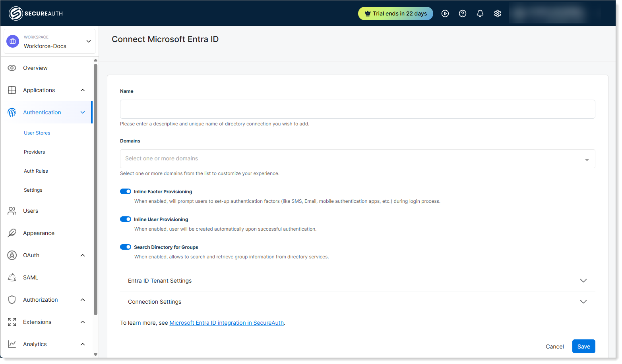The height and width of the screenshot is (364, 622).
Task: Open the SAML menu item
Action: pyautogui.click(x=31, y=277)
